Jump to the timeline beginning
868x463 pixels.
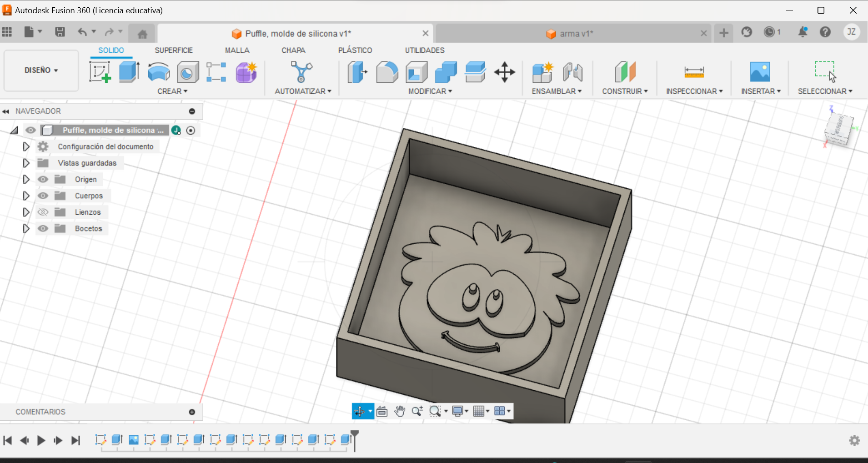[8, 440]
